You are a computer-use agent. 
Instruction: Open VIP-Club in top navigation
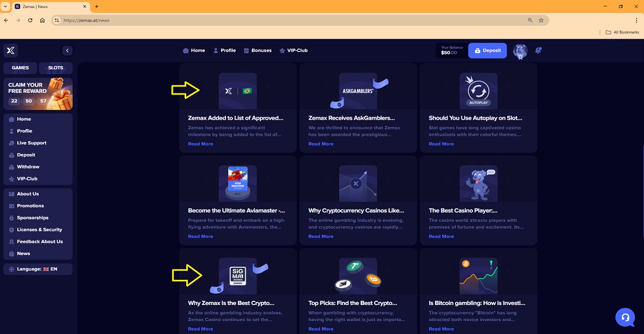pos(294,50)
